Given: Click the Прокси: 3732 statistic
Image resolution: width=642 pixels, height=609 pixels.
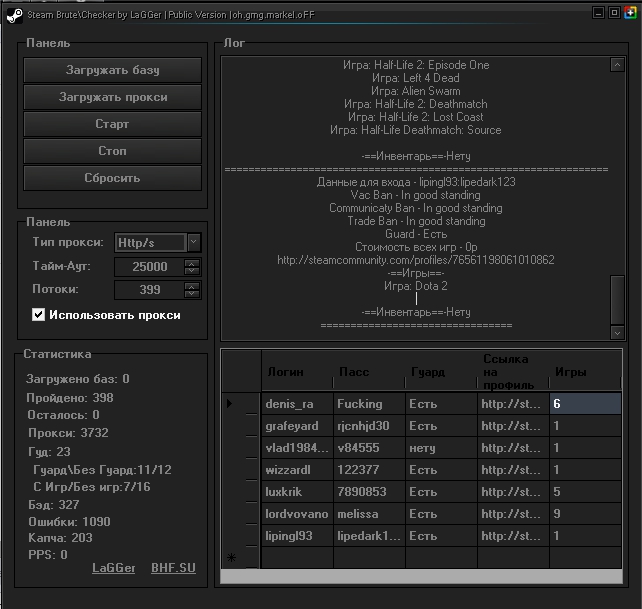Looking at the screenshot, I should click(x=68, y=433).
